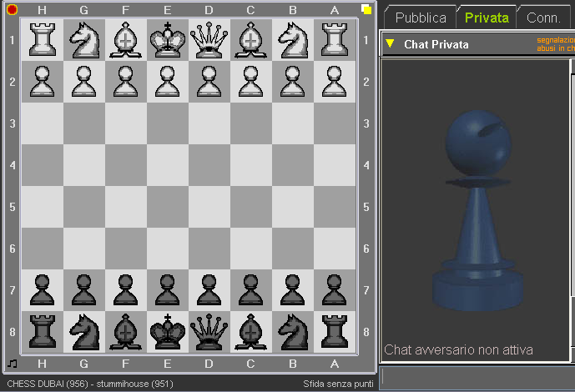Select the Privata chat tab
Image resolution: width=575 pixels, height=392 pixels.
coord(487,18)
